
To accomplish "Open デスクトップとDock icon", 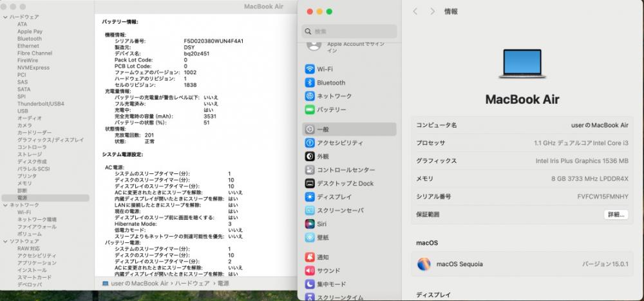I will 310,184.
